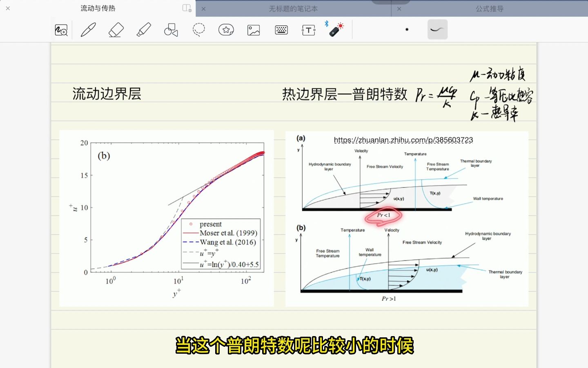Close the 公式推导 tab
Viewport: 588px width, 368px height.
coord(399,9)
